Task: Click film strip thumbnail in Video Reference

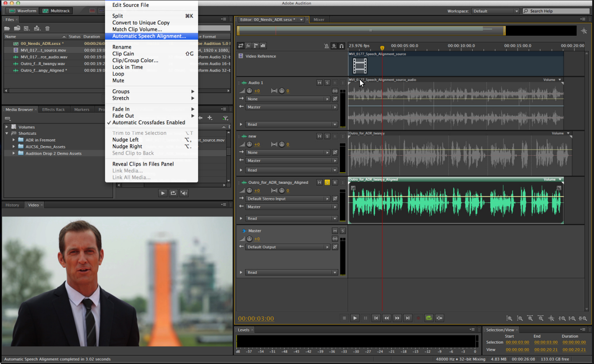Action: click(359, 66)
